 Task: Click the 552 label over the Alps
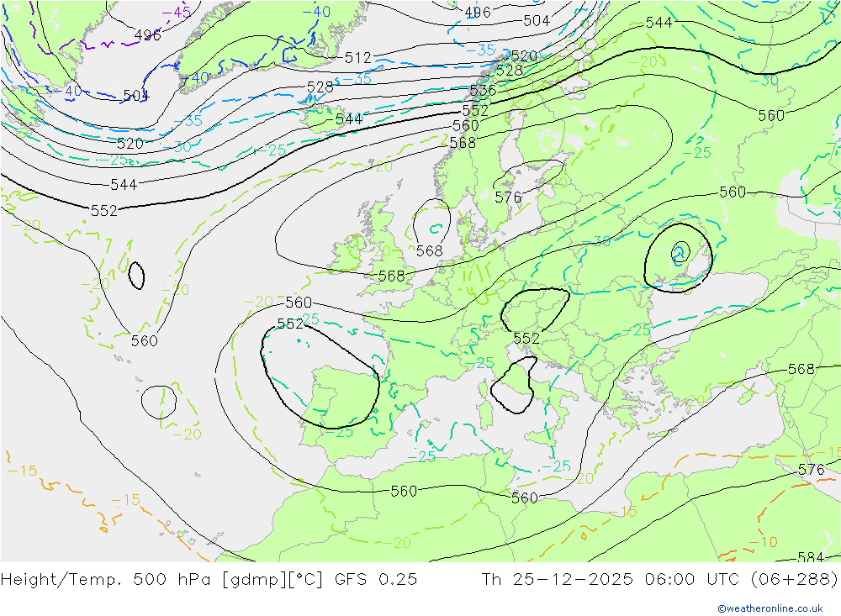pos(526,338)
